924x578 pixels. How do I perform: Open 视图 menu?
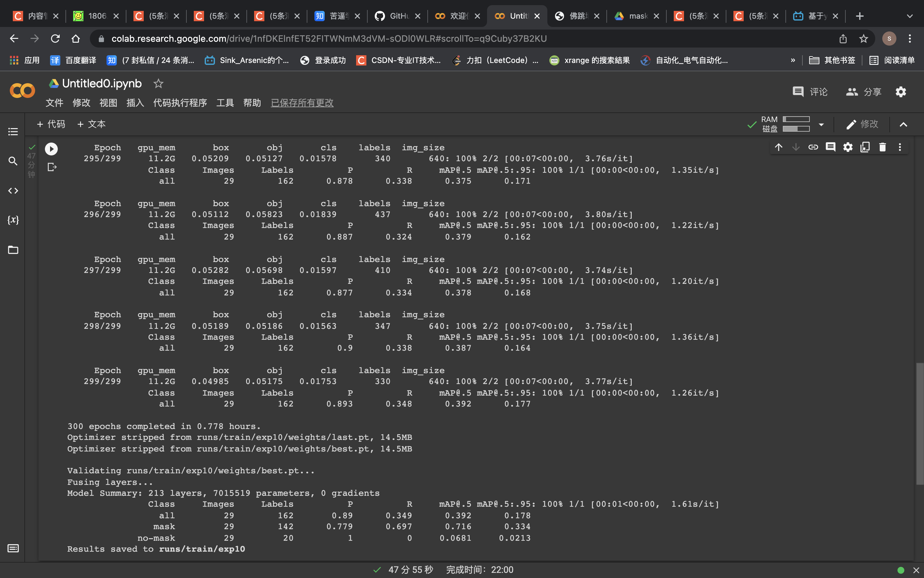point(108,103)
